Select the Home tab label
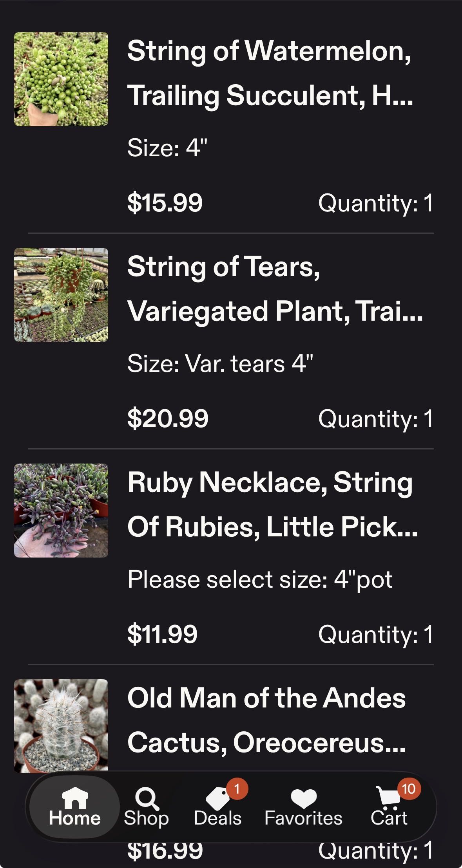The image size is (462, 868). [74, 818]
